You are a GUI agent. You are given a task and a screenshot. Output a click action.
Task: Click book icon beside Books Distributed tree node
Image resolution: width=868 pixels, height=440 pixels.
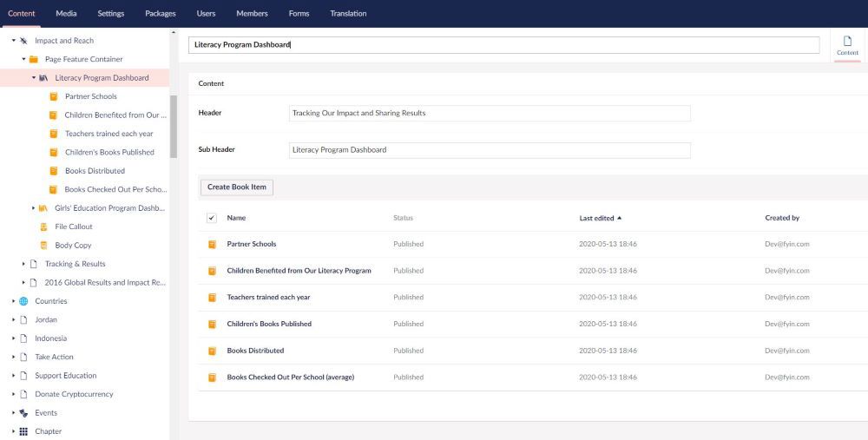pyautogui.click(x=54, y=171)
